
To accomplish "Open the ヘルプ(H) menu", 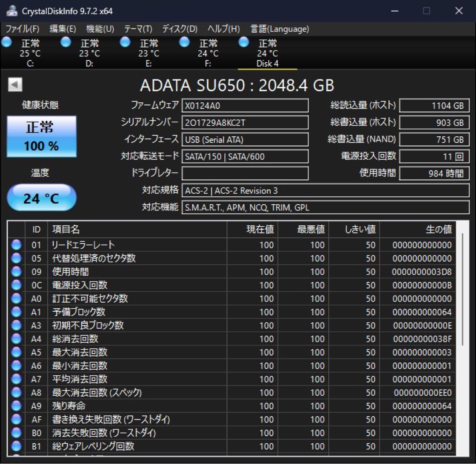I will click(x=224, y=29).
